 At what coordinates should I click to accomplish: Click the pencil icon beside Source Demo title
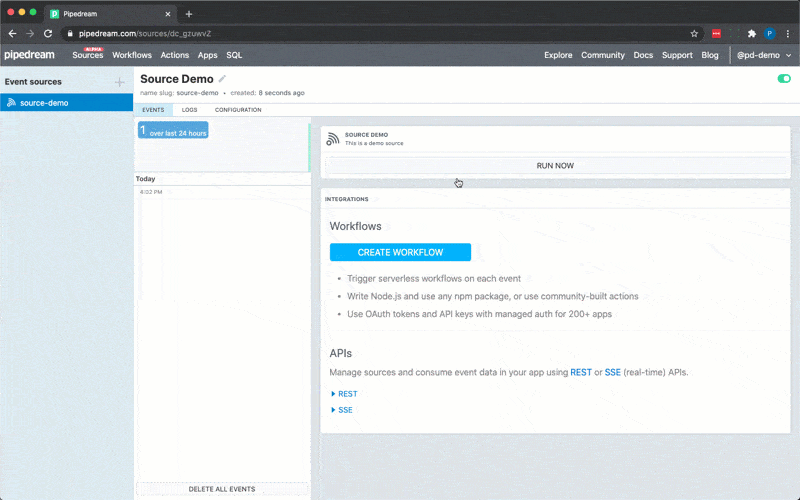tap(223, 79)
